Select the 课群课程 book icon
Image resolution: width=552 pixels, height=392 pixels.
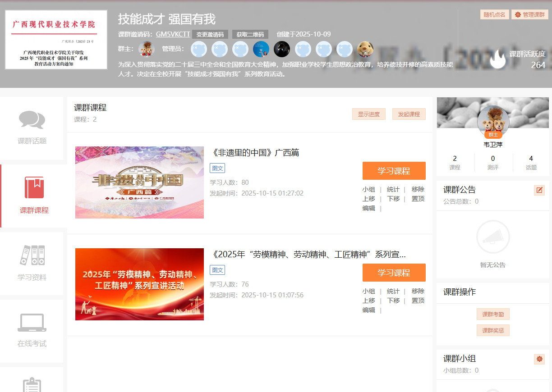coord(34,188)
